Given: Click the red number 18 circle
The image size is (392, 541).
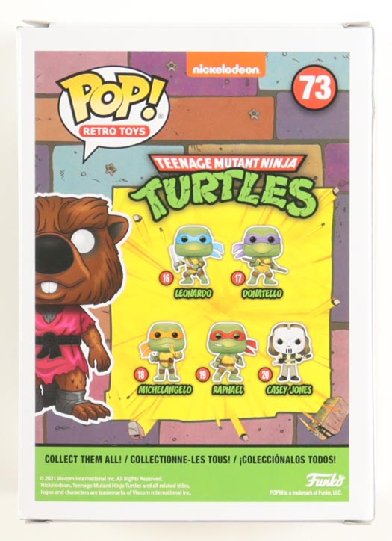Looking at the screenshot, I should point(140,374).
